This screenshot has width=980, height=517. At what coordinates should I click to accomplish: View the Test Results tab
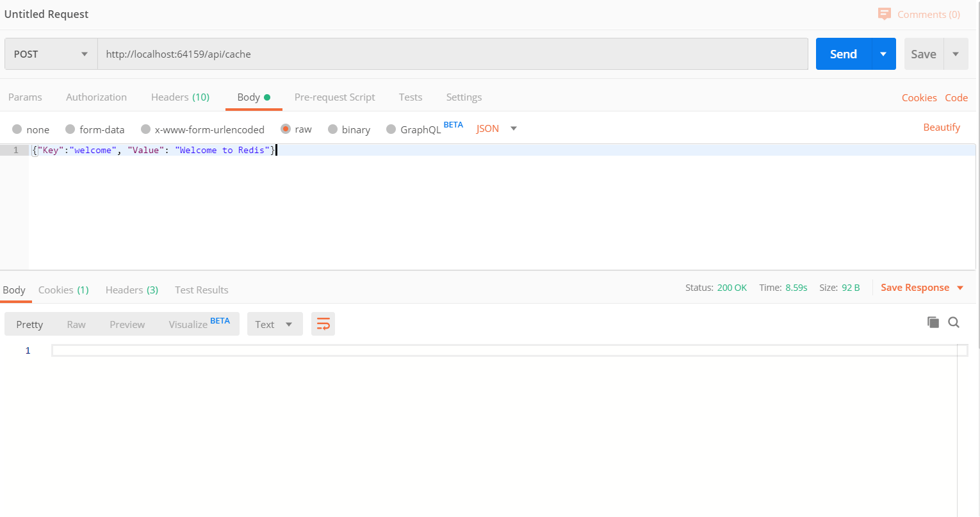202,290
